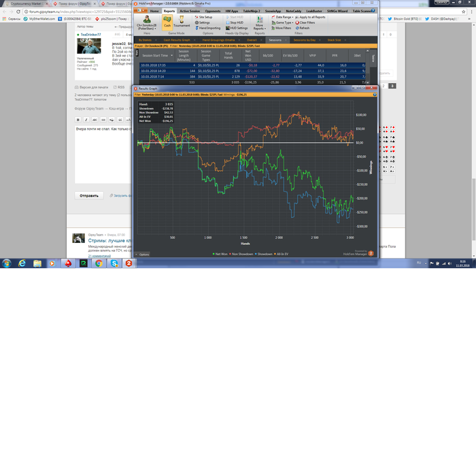Open the NoteCaddy ribbon tab
The width and height of the screenshot is (476, 454).
tap(293, 11)
